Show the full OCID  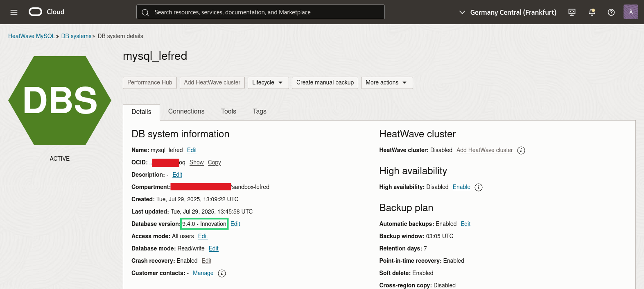pos(197,162)
